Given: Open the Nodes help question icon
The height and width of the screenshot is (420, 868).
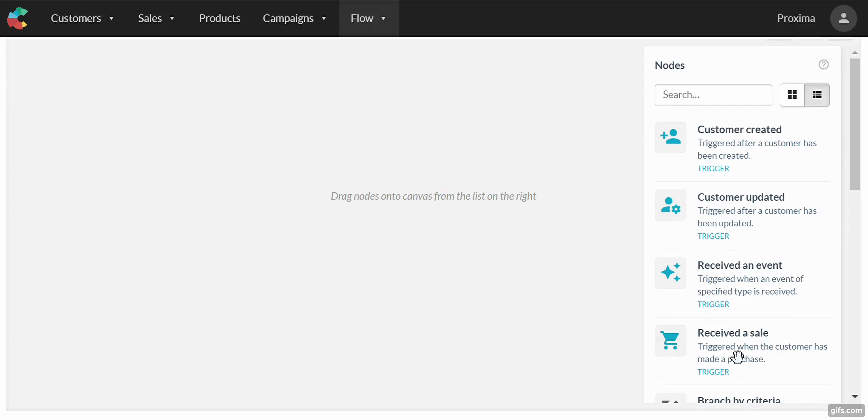Looking at the screenshot, I should click(x=823, y=65).
